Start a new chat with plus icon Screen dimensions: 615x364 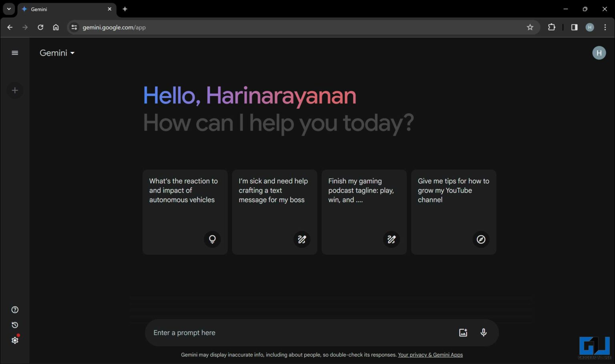[x=15, y=90]
